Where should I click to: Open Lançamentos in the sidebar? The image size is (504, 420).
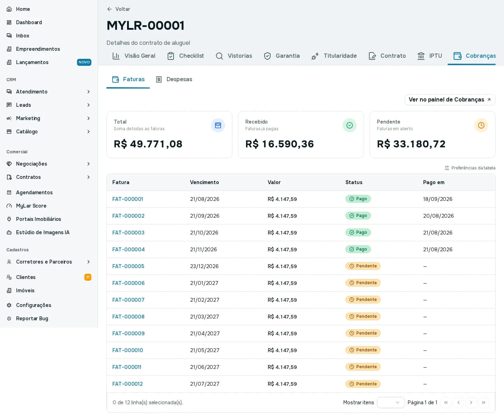pyautogui.click(x=49, y=62)
